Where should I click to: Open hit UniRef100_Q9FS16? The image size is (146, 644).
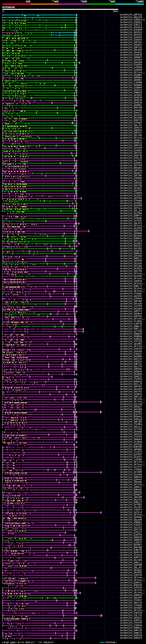click(x=131, y=15)
